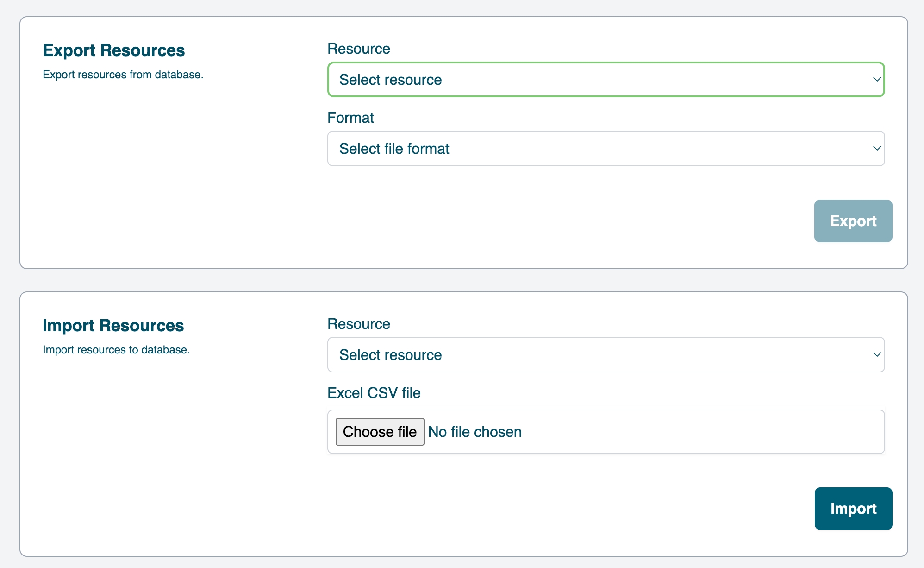Click the Choose file button
The image size is (924, 568).
(x=380, y=432)
